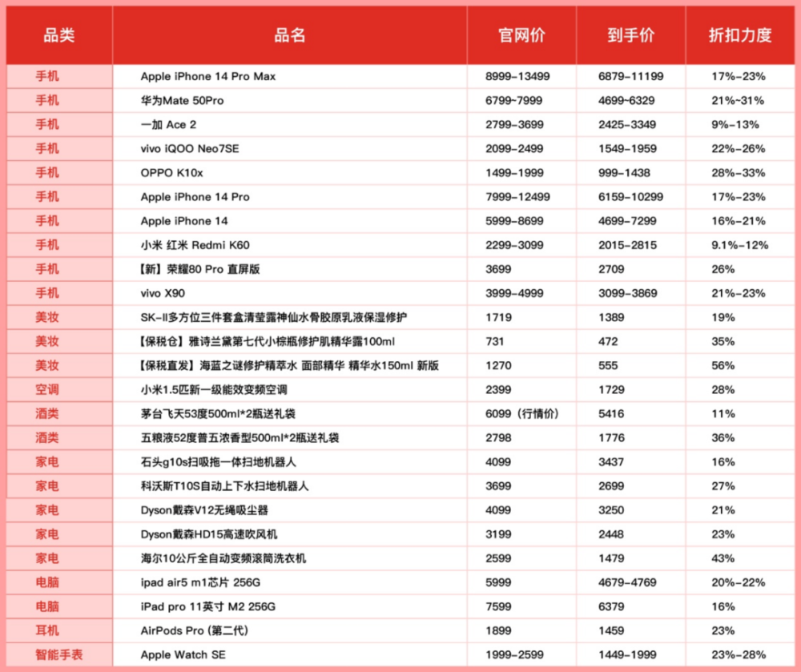The height and width of the screenshot is (672, 801).
Task: Click the 官网价 column header
Action: [521, 34]
